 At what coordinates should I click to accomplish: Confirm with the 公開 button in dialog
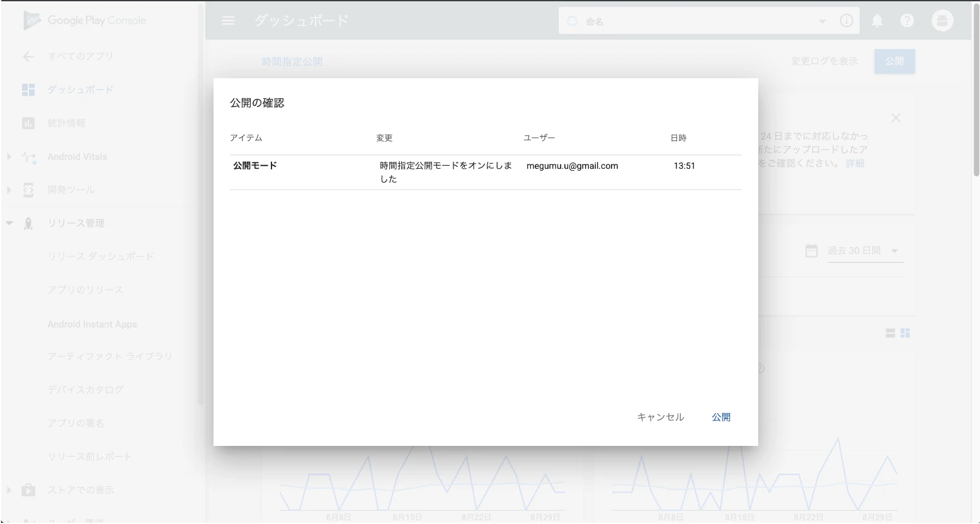(721, 417)
